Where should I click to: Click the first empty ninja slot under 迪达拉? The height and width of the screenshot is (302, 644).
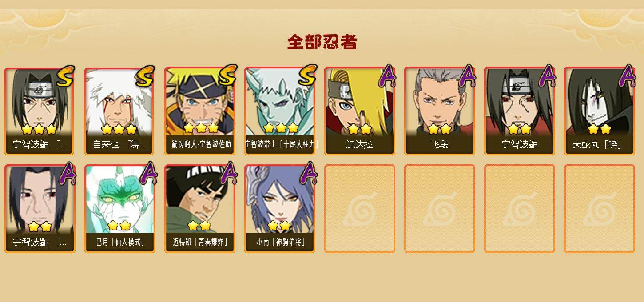359,209
